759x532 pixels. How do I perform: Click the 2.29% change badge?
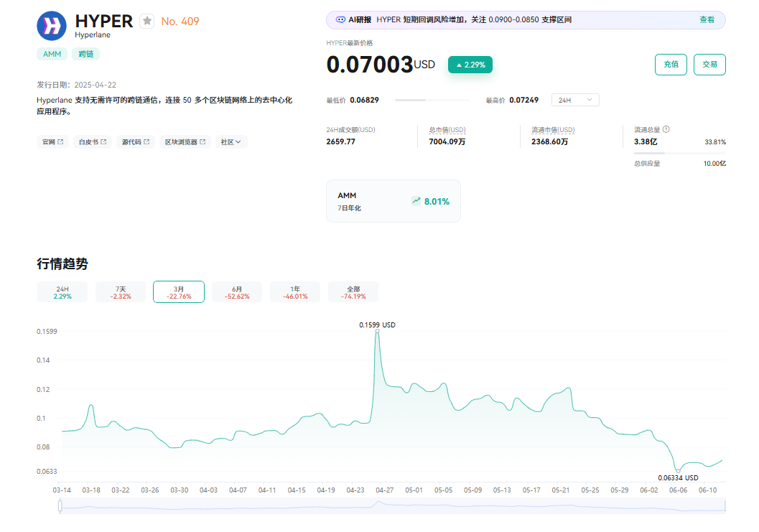click(x=470, y=65)
